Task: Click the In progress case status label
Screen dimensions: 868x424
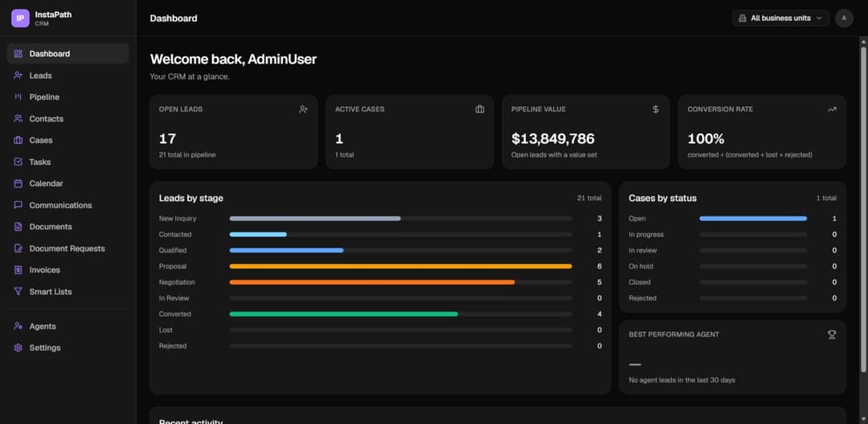Action: coord(646,234)
